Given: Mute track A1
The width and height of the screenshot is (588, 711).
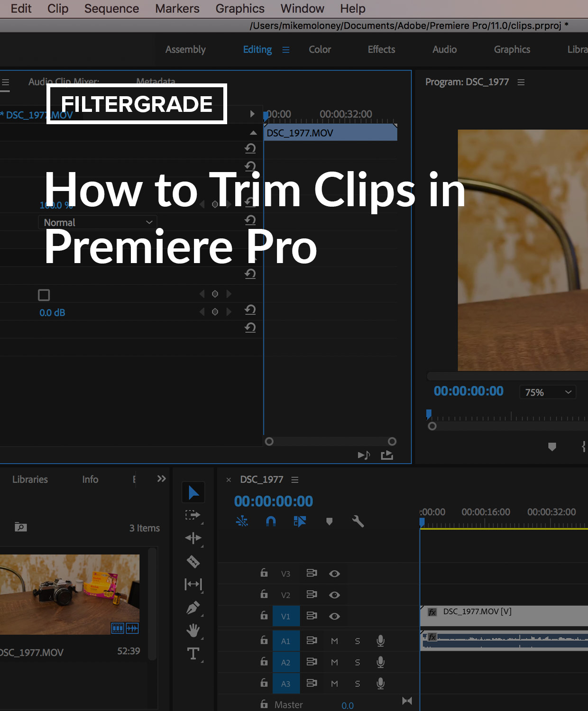Looking at the screenshot, I should [334, 641].
